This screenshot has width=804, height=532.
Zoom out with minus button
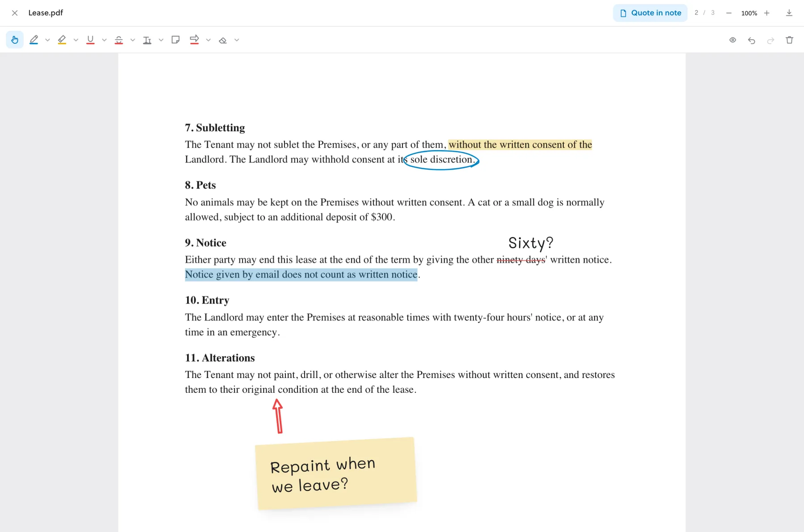coord(729,13)
